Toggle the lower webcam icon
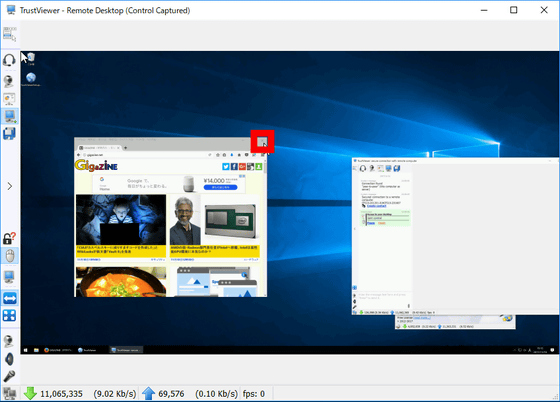 [9, 341]
